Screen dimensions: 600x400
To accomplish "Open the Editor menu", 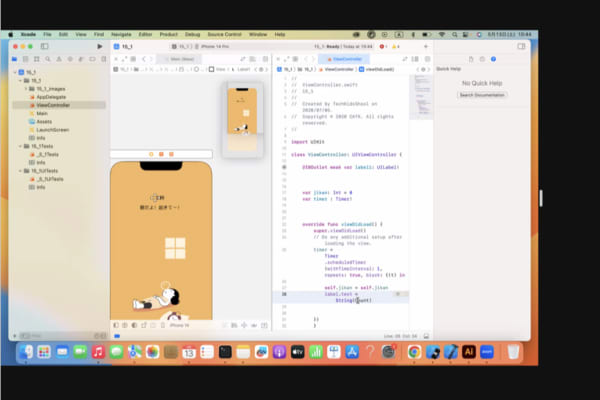I will [145, 34].
